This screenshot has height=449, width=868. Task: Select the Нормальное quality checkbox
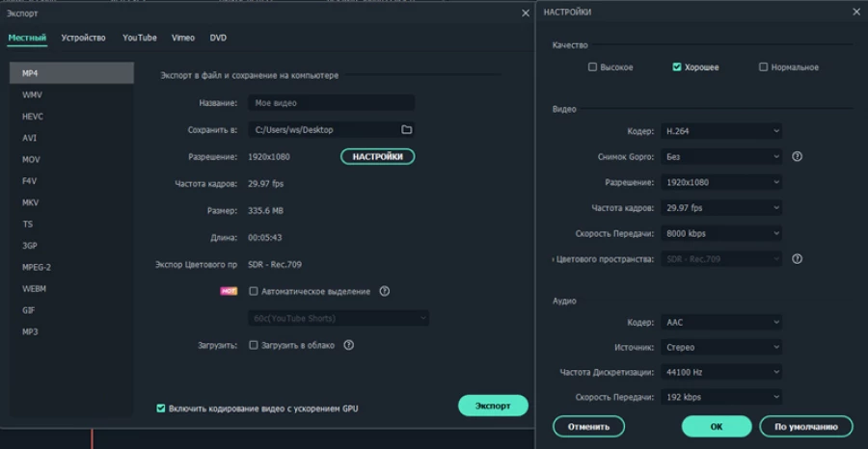[x=763, y=67]
